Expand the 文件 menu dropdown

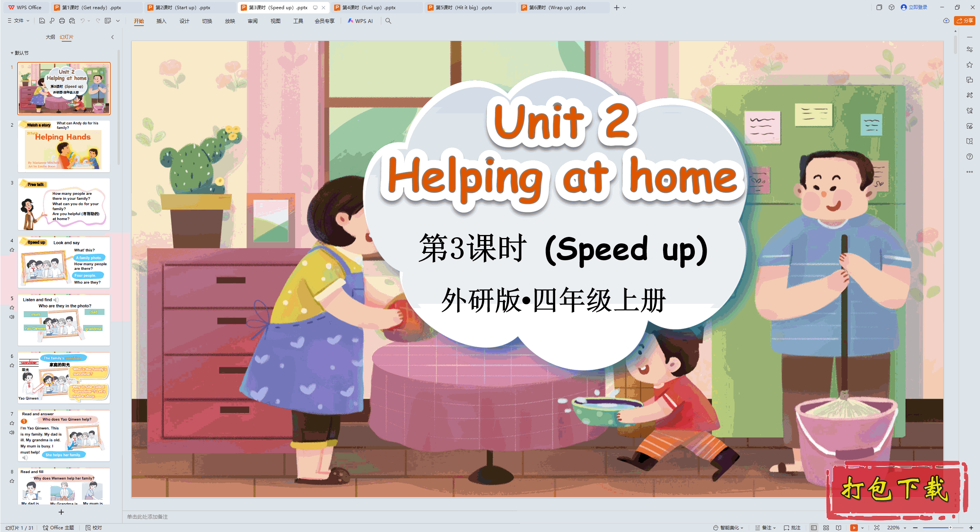coord(19,21)
